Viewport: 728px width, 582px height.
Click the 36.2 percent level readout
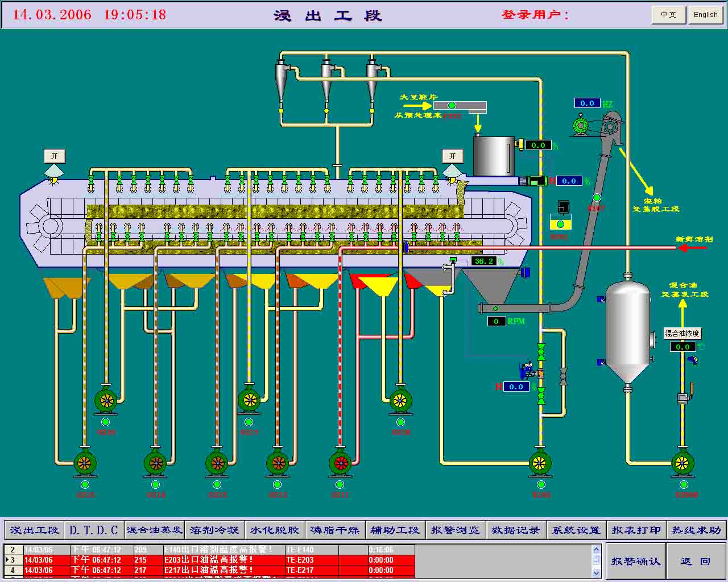coord(485,261)
